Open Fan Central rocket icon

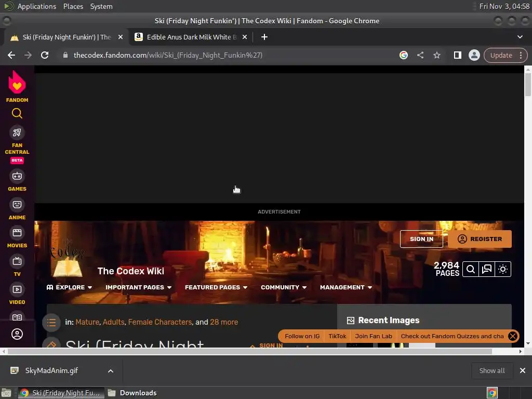coord(17,132)
